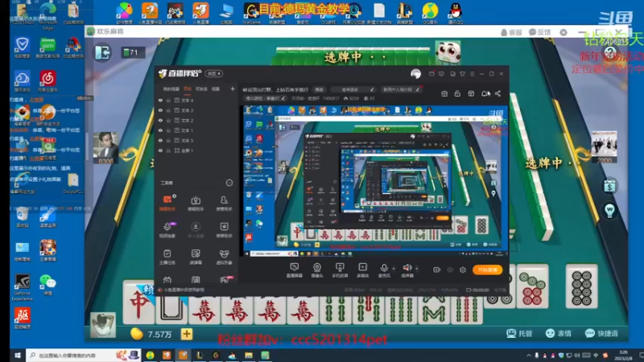Click 表情 emoji button in game
This screenshot has height=362, width=644.
pyautogui.click(x=559, y=333)
